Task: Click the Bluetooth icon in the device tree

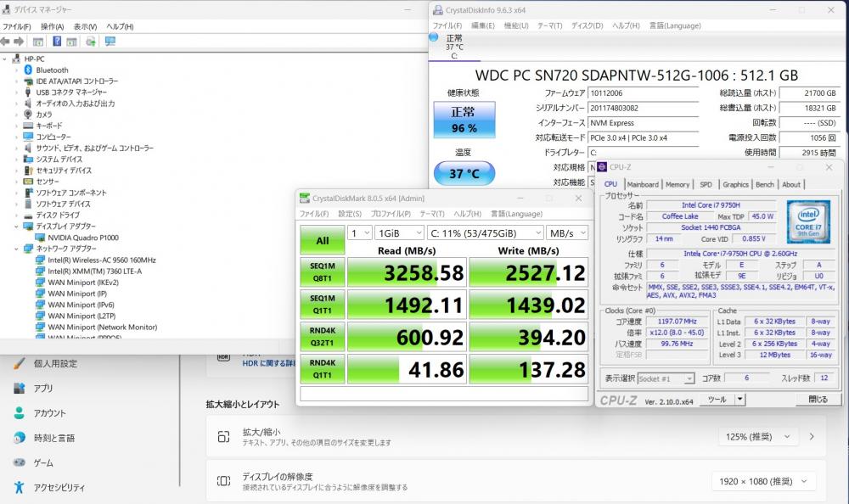Action: point(28,70)
